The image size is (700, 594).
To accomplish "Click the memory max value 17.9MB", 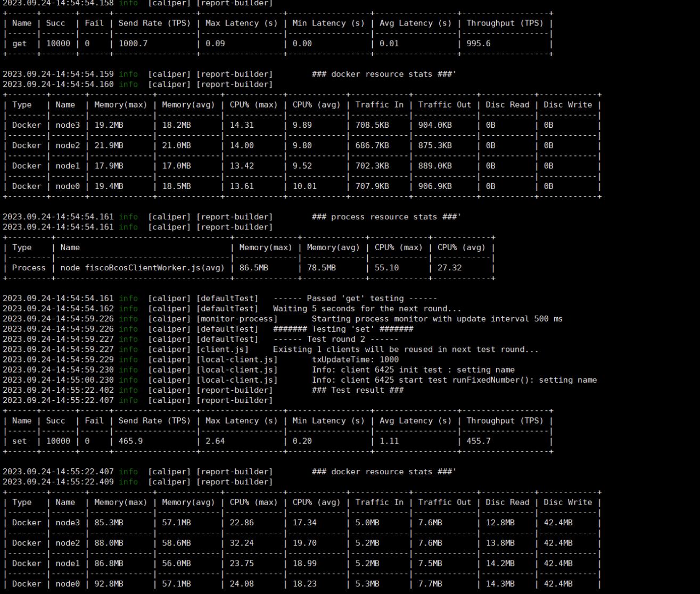I will coord(109,166).
